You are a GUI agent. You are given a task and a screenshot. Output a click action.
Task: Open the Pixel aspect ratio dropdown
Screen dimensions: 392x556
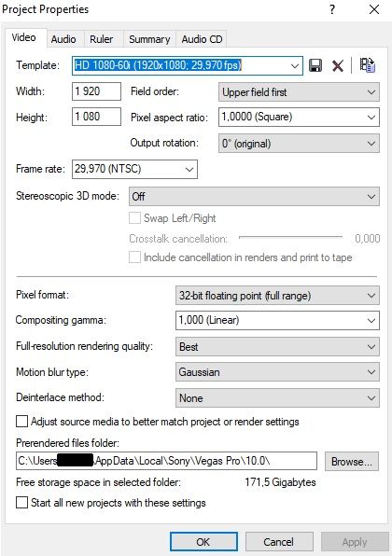[299, 118]
